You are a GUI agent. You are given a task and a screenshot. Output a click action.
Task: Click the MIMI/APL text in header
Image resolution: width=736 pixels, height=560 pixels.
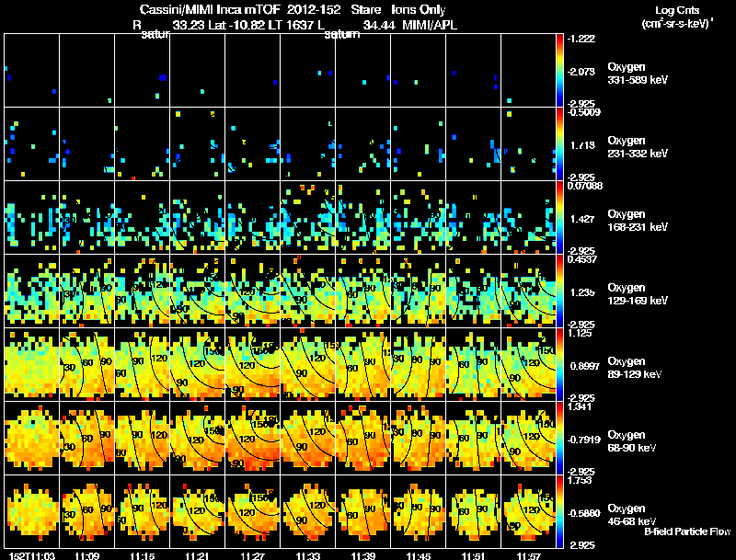coord(430,26)
